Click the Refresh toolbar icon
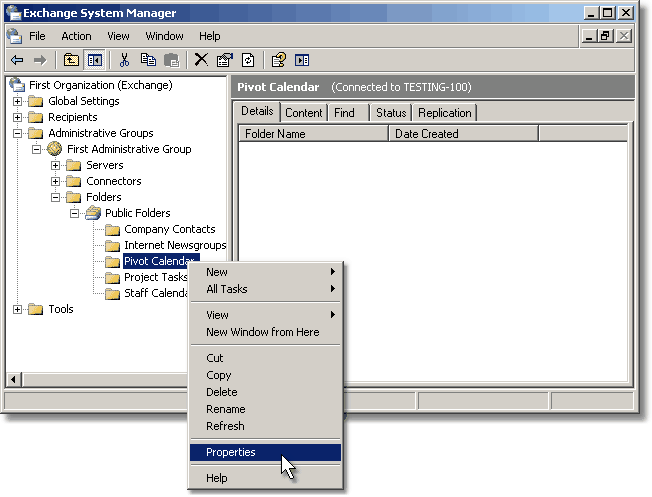Image resolution: width=652 pixels, height=497 pixels. [x=248, y=60]
